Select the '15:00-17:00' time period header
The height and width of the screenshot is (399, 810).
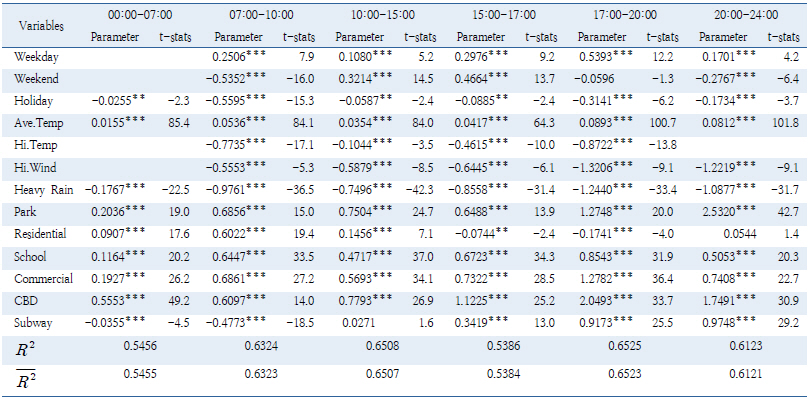[x=504, y=16]
